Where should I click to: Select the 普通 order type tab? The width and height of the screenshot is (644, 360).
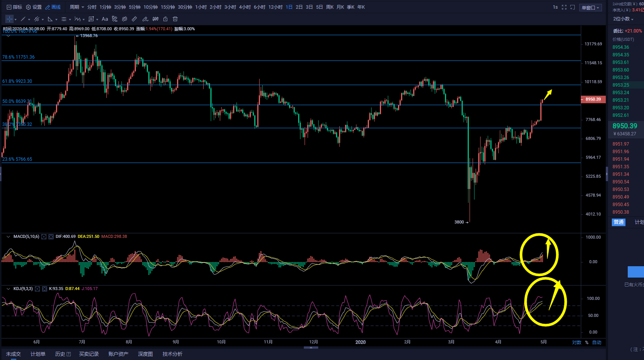619,222
